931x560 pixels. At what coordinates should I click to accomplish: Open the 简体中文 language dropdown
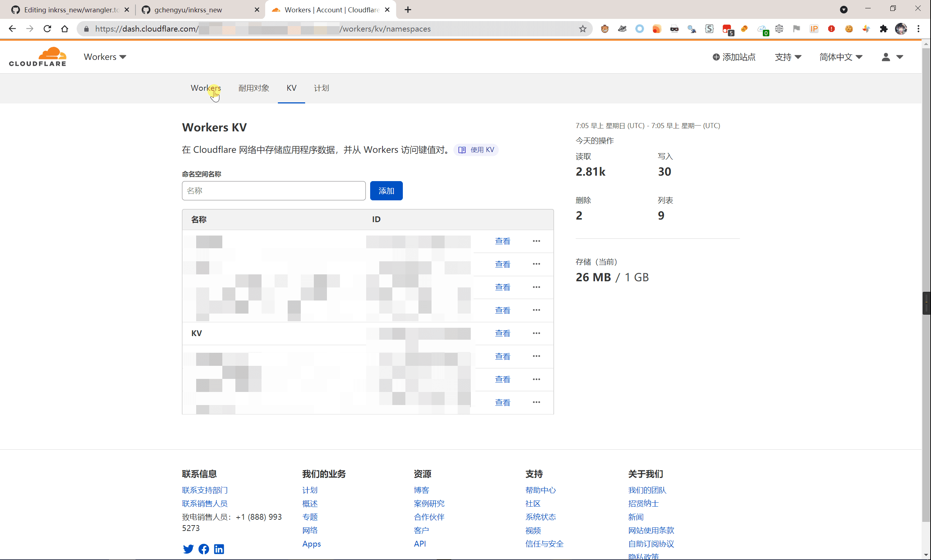(841, 57)
